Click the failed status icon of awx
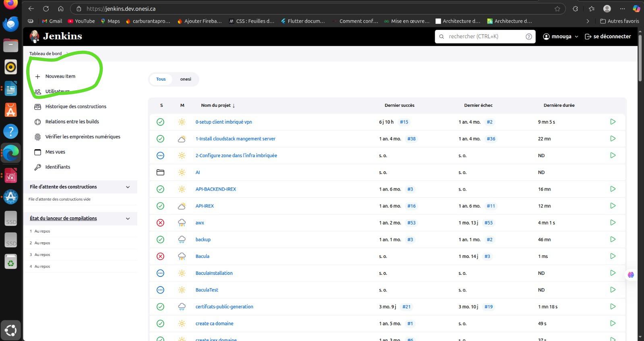 [160, 222]
